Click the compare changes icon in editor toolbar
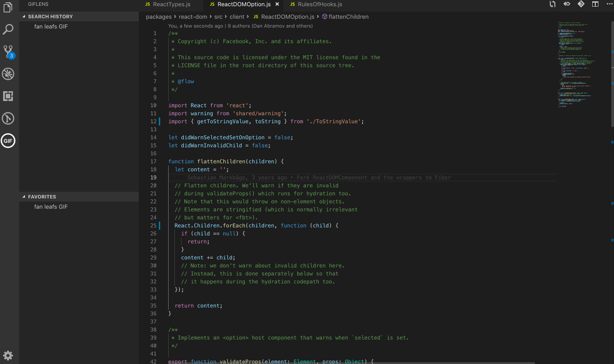Viewport: 614px width, 364px height. click(x=553, y=4)
